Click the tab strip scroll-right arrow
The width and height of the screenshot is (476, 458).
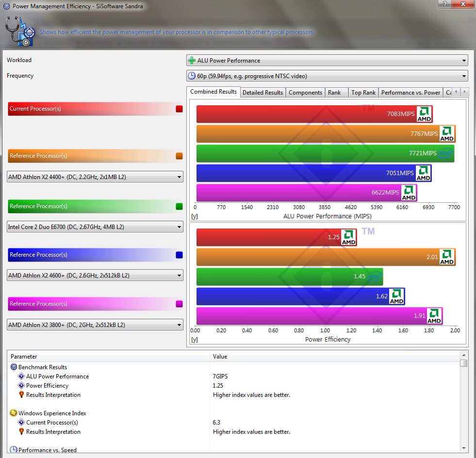click(x=464, y=92)
